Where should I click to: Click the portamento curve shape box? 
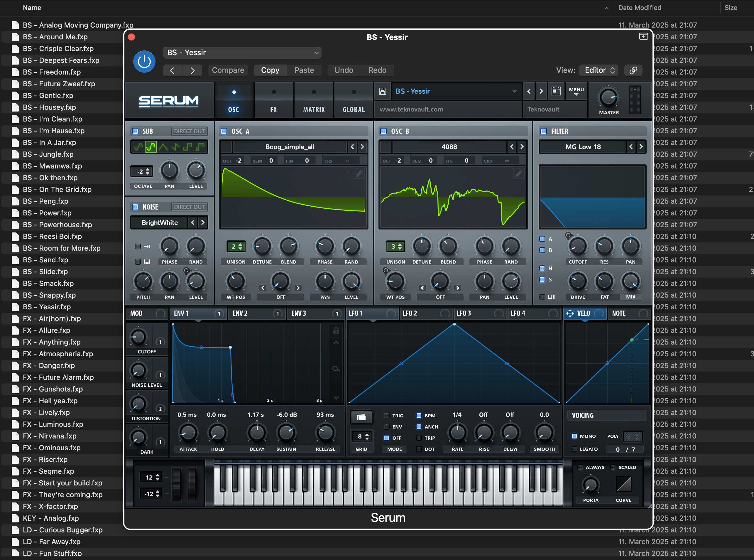(623, 484)
